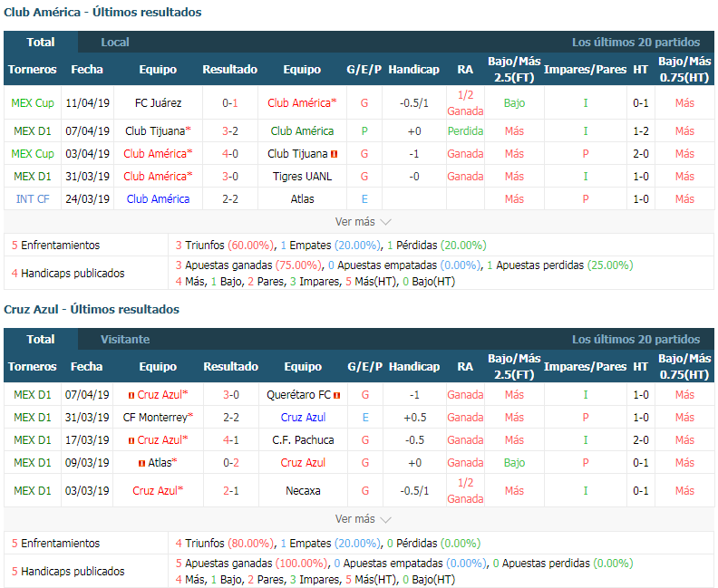Viewport: 718px width, 588px height.
Task: Open Los últimos 20 partidos in Club América table
Action: [x=636, y=42]
